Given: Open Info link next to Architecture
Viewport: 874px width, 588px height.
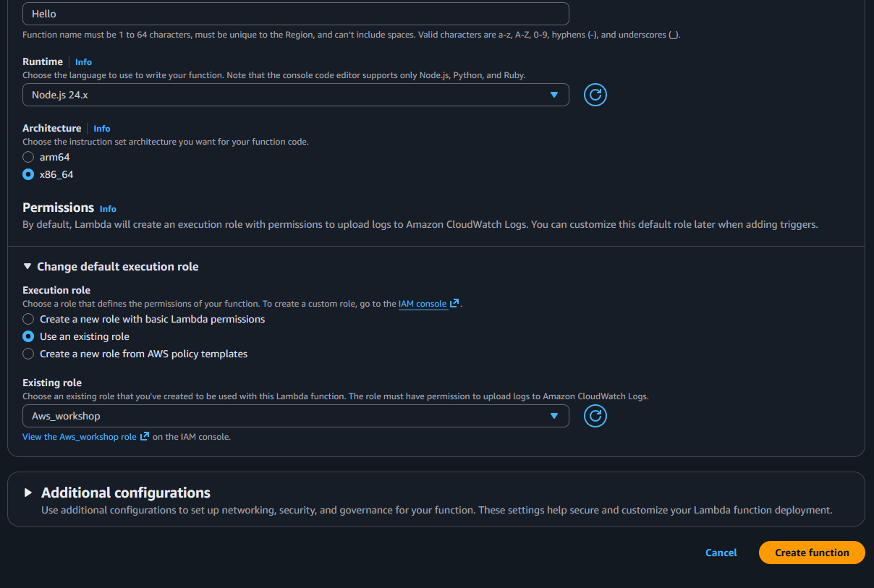Looking at the screenshot, I should click(x=101, y=129).
